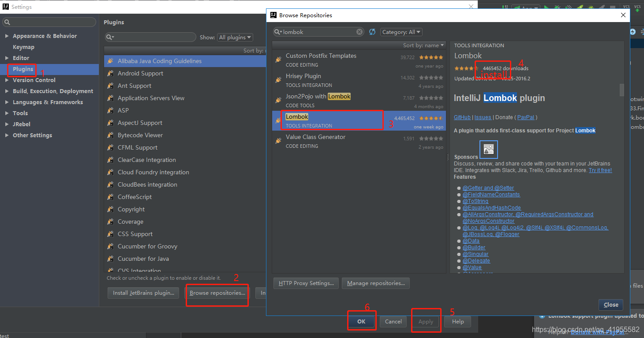Click the plug icon beside CFML Support
This screenshot has width=644, height=338.
point(110,147)
